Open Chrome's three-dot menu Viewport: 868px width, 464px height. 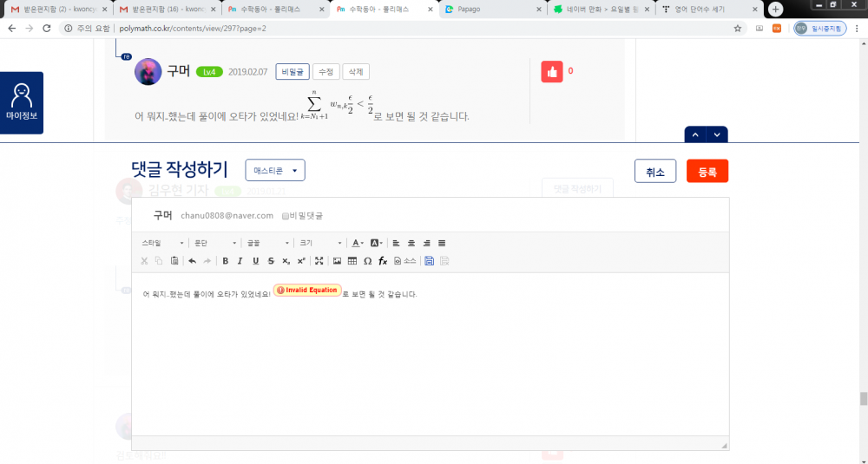coord(857,29)
